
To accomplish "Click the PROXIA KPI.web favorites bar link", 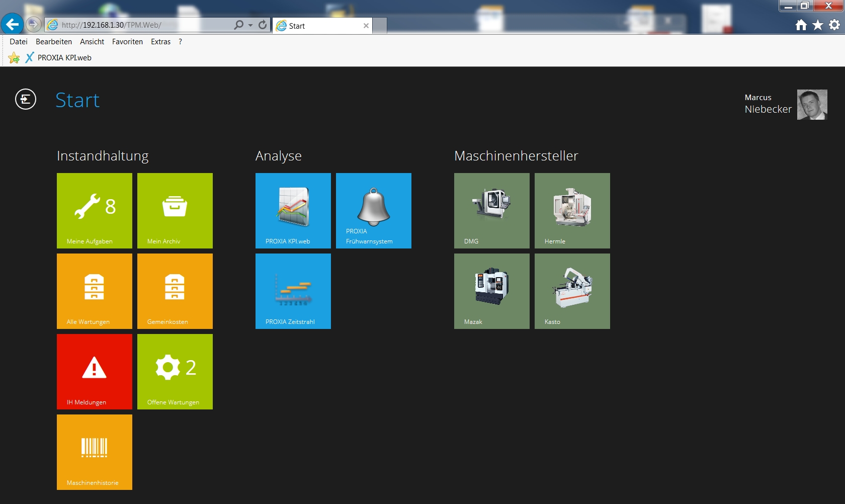I will tap(58, 58).
